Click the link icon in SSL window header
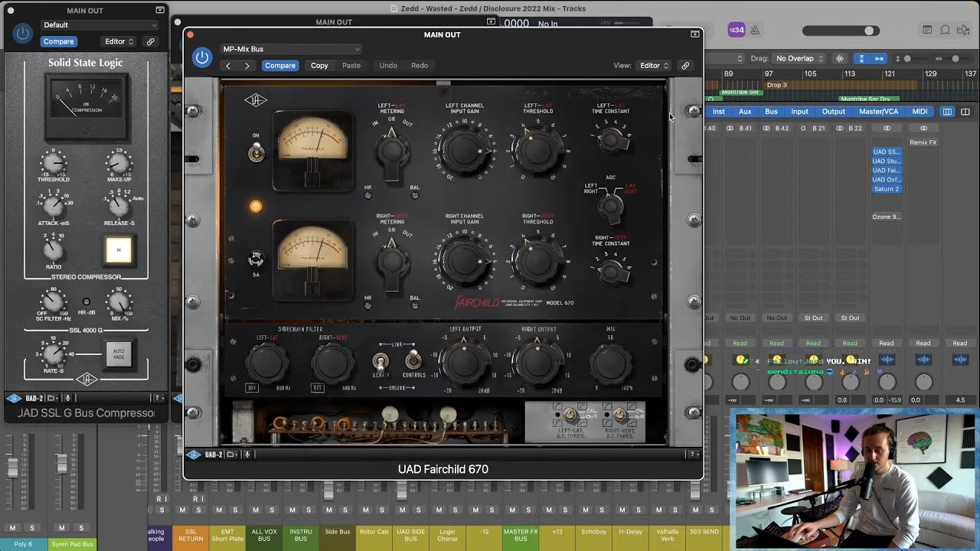The width and height of the screenshot is (980, 551). [151, 41]
